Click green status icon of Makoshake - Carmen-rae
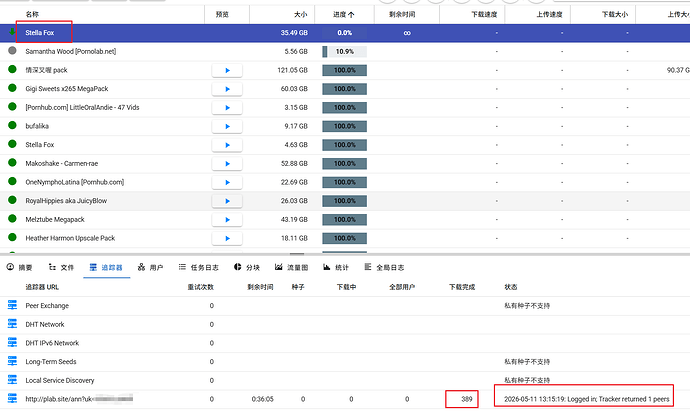 click(x=12, y=163)
